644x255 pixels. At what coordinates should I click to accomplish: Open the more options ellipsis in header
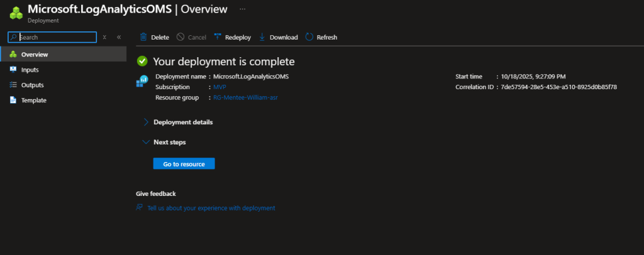click(243, 9)
